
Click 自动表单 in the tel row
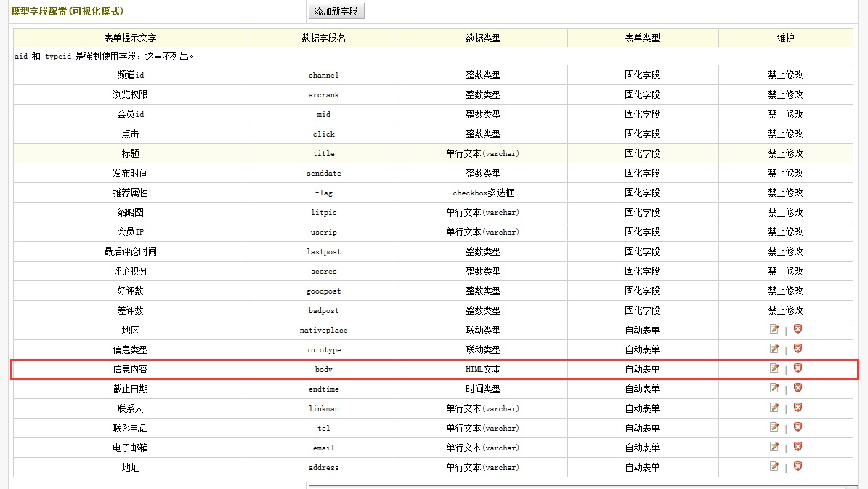click(x=643, y=428)
